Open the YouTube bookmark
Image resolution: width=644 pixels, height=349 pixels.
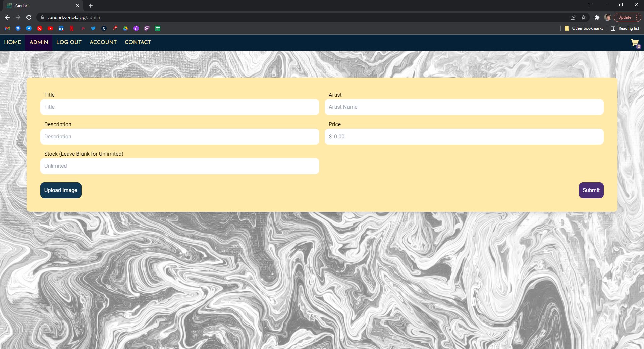click(50, 28)
